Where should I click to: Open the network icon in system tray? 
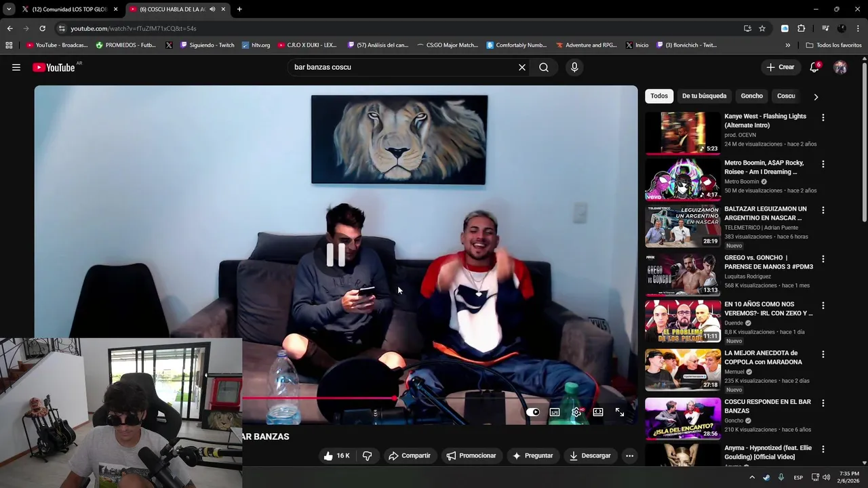(815, 477)
